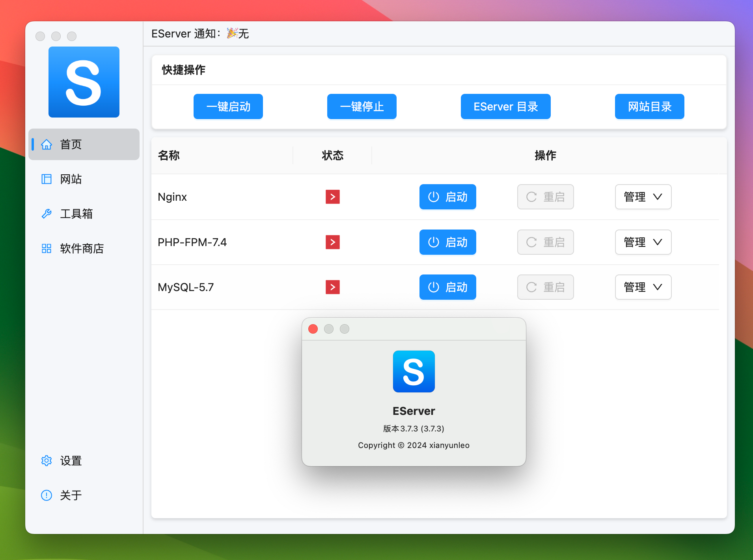
Task: Click the red status icon for MySQL-5.7
Action: click(333, 287)
